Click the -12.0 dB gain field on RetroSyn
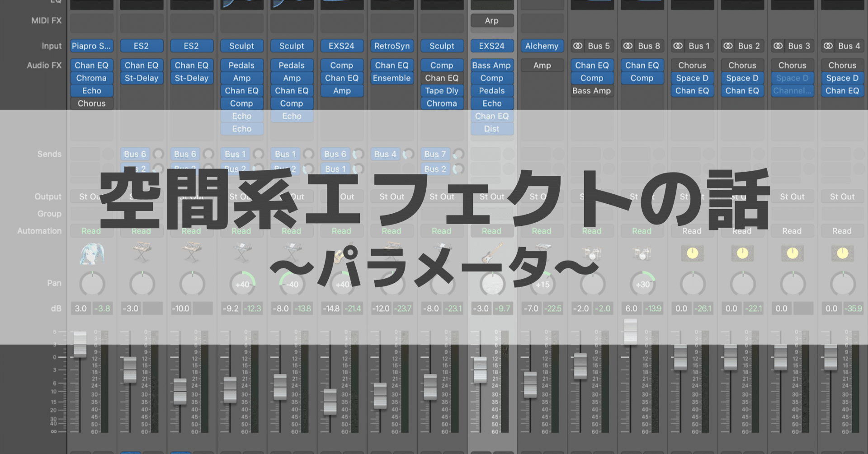 pyautogui.click(x=381, y=309)
